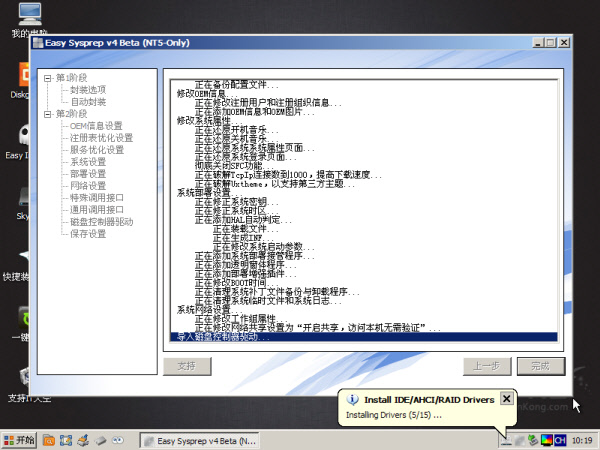Image resolution: width=600 pixels, height=450 pixels.
Task: Select 部署设置 in the tree
Action: point(88,174)
